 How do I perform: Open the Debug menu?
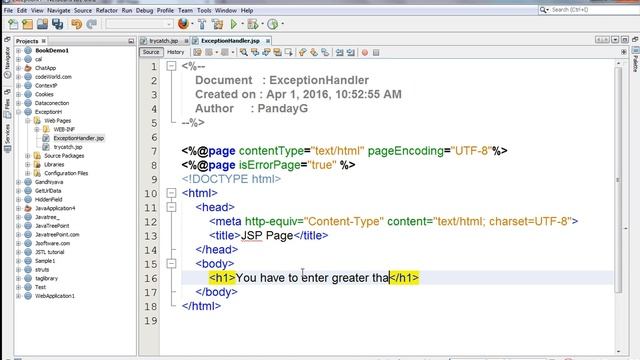click(144, 11)
